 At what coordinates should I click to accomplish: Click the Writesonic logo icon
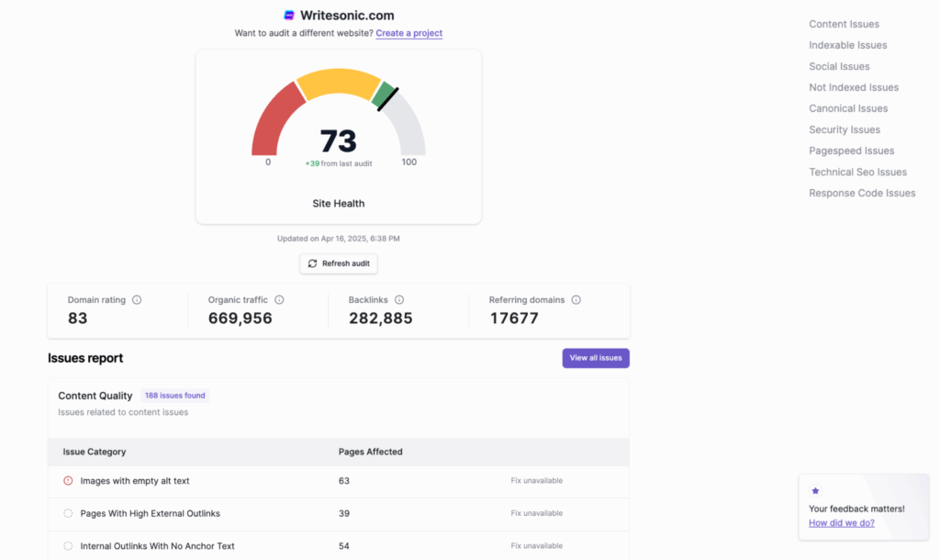(289, 15)
